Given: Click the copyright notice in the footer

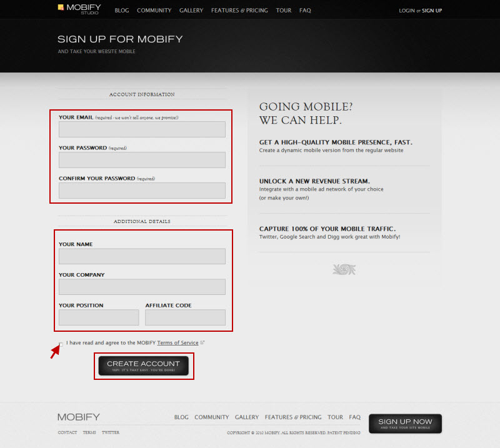Looking at the screenshot, I should (x=294, y=433).
